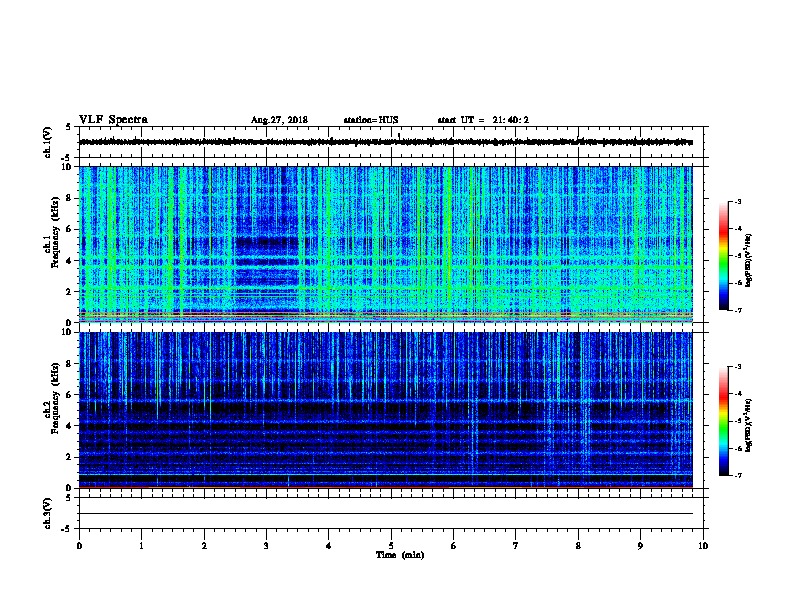Click the ch.2 spectrogram panel
The width and height of the screenshot is (792, 612).
point(385,410)
